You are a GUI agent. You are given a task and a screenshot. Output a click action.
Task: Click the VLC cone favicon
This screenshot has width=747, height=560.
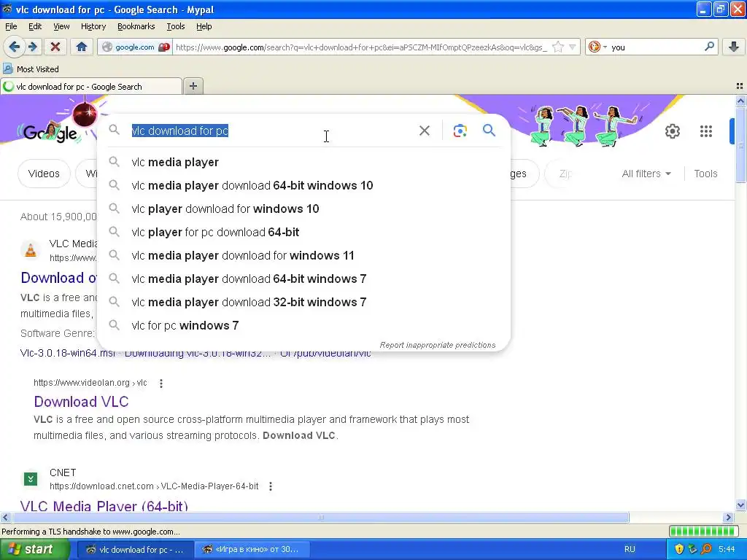click(x=31, y=249)
